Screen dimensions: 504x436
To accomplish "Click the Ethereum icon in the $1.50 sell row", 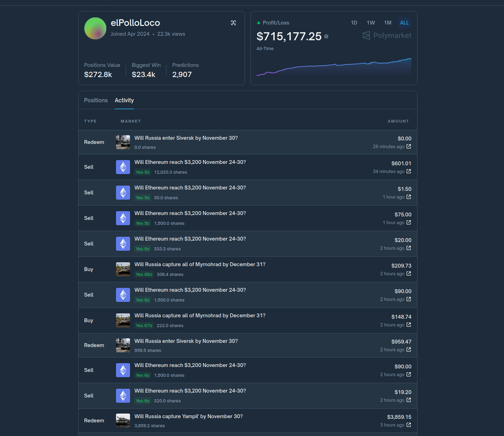I will (x=123, y=193).
